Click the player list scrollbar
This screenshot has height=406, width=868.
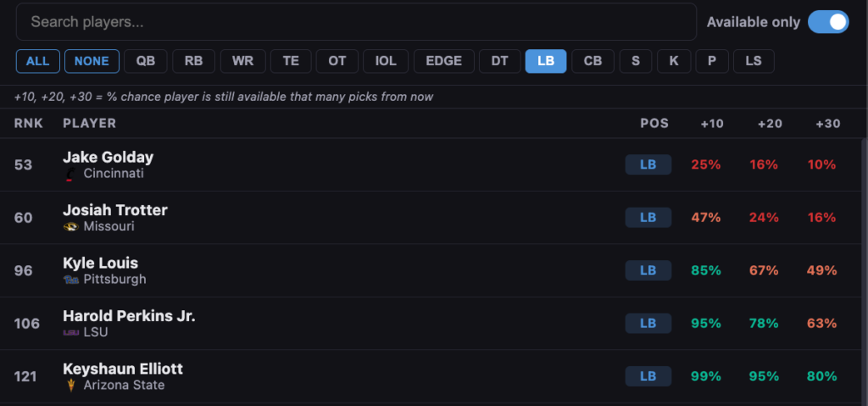(864, 254)
